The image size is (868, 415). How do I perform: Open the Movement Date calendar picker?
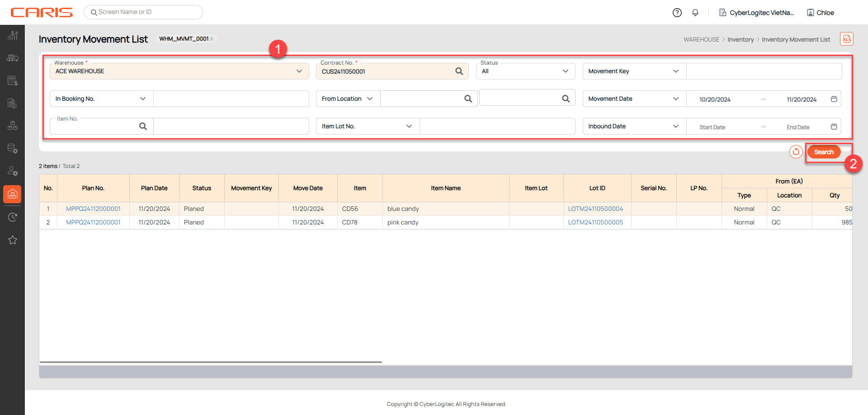tap(834, 99)
